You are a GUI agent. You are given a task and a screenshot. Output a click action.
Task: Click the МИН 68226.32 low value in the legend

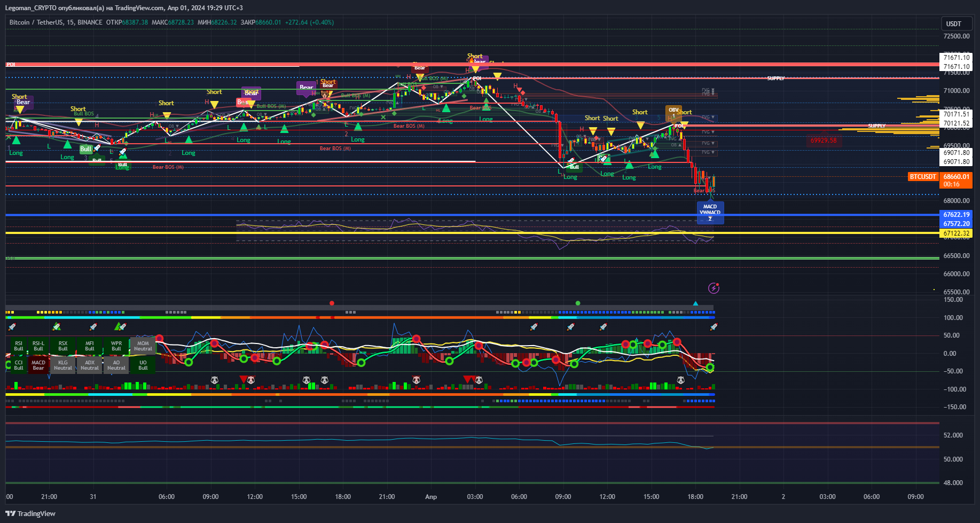click(217, 22)
